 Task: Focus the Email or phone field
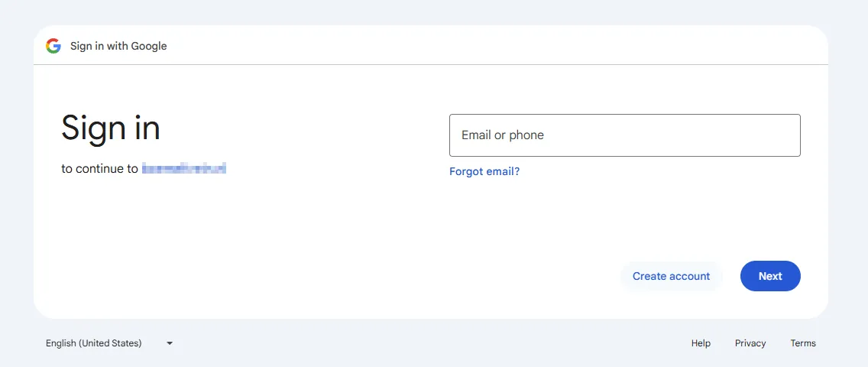624,135
